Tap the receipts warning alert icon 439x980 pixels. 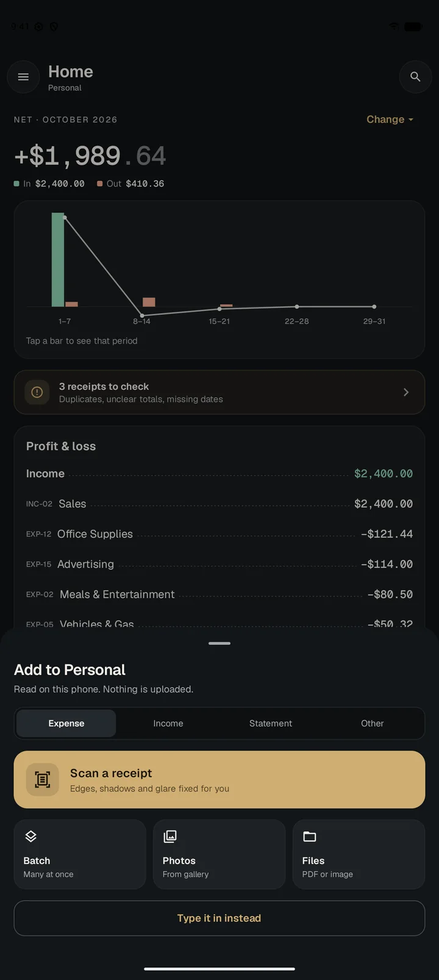(37, 392)
